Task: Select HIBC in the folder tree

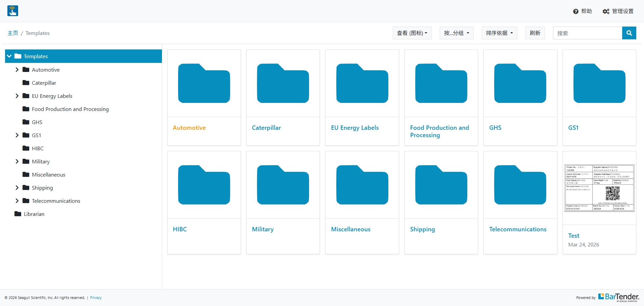Action: point(38,148)
